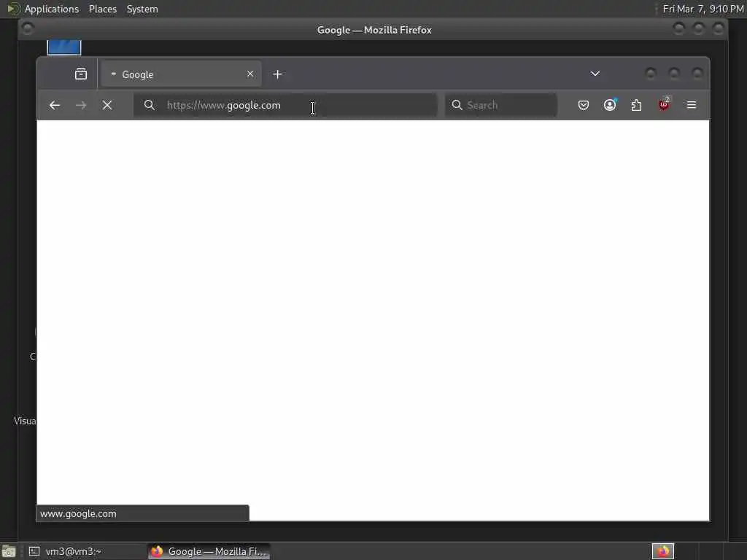Close the Google tab
Image resolution: width=747 pixels, height=560 pixels.
250,74
